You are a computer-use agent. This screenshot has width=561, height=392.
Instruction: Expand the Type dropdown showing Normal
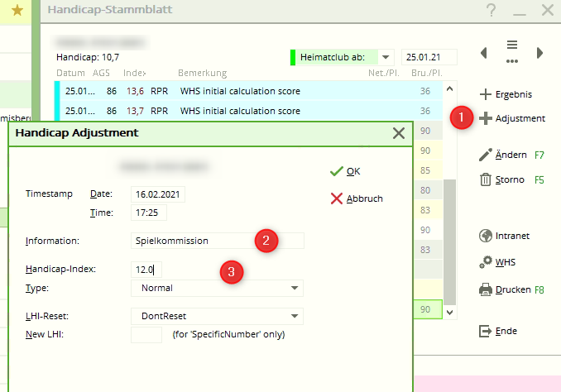294,288
